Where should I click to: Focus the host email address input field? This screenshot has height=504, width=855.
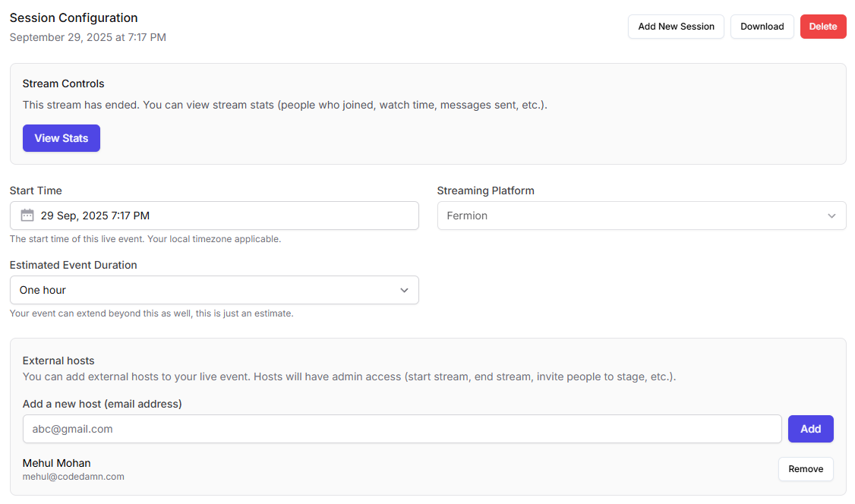(402, 429)
